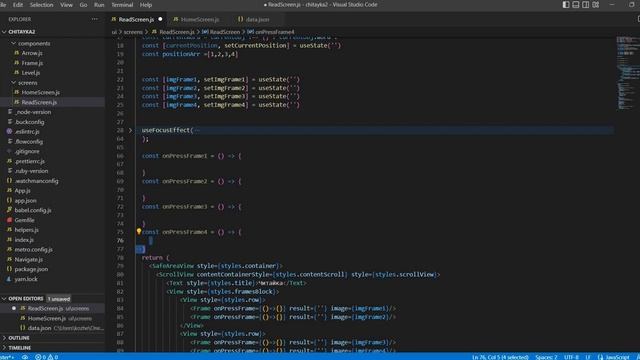640x360 pixels.
Task: Click ReadScreen.js breadcrumb segment
Action: click(176, 32)
